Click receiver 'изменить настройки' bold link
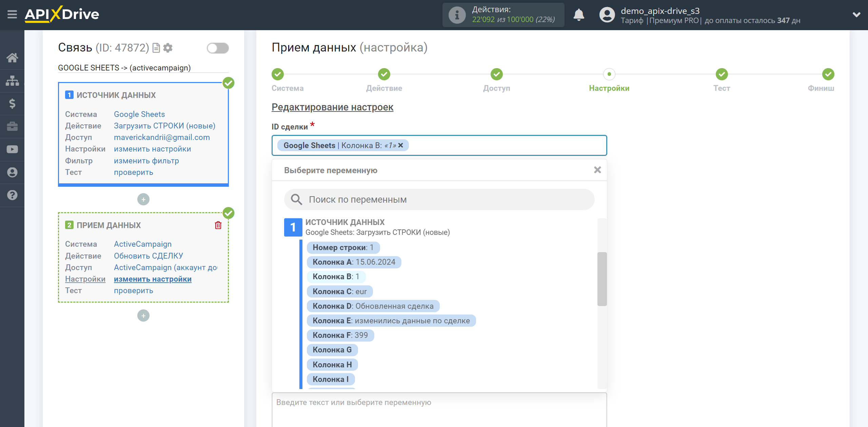Screen dimensions: 868x427 coord(153,279)
